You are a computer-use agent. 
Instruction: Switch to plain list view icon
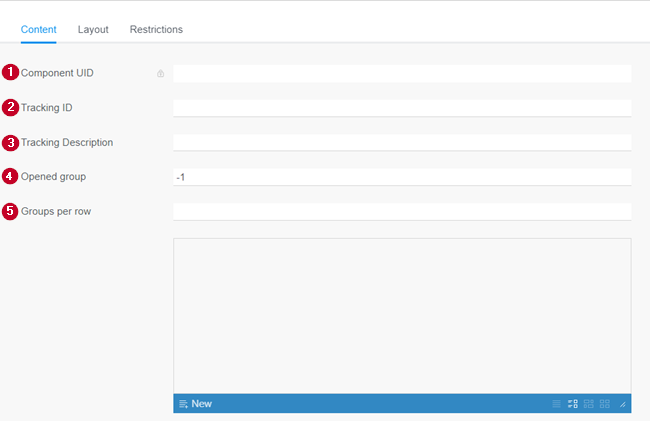click(556, 404)
